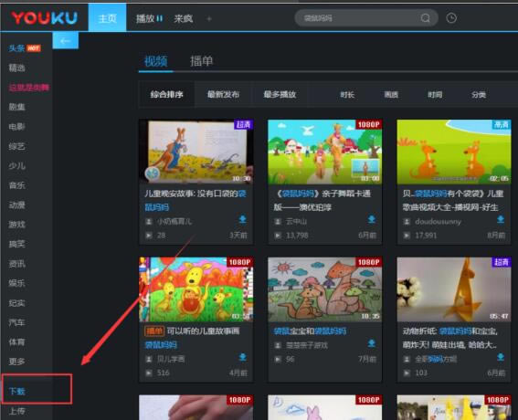Open 纪实 in the sidebar

click(x=16, y=303)
